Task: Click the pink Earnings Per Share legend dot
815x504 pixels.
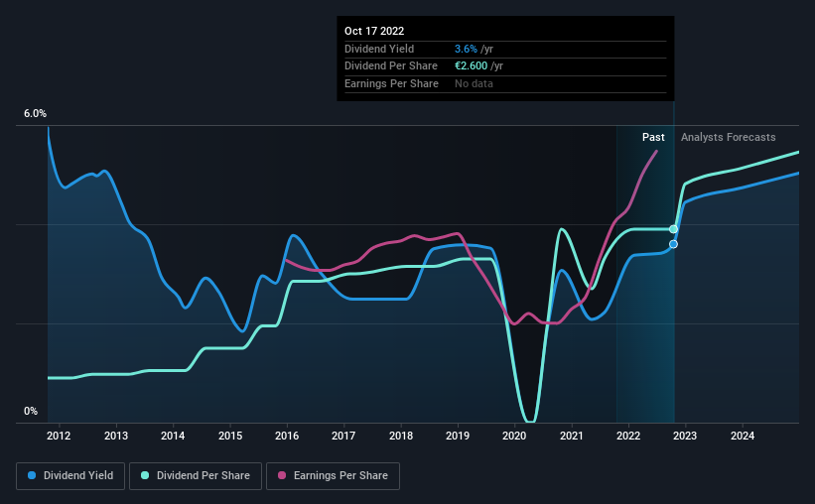Action: 282,475
